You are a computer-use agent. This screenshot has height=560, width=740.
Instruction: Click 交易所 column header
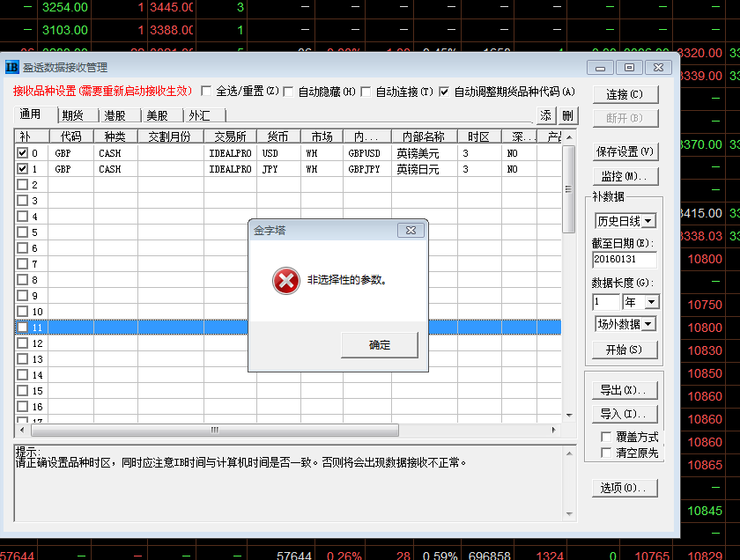230,136
